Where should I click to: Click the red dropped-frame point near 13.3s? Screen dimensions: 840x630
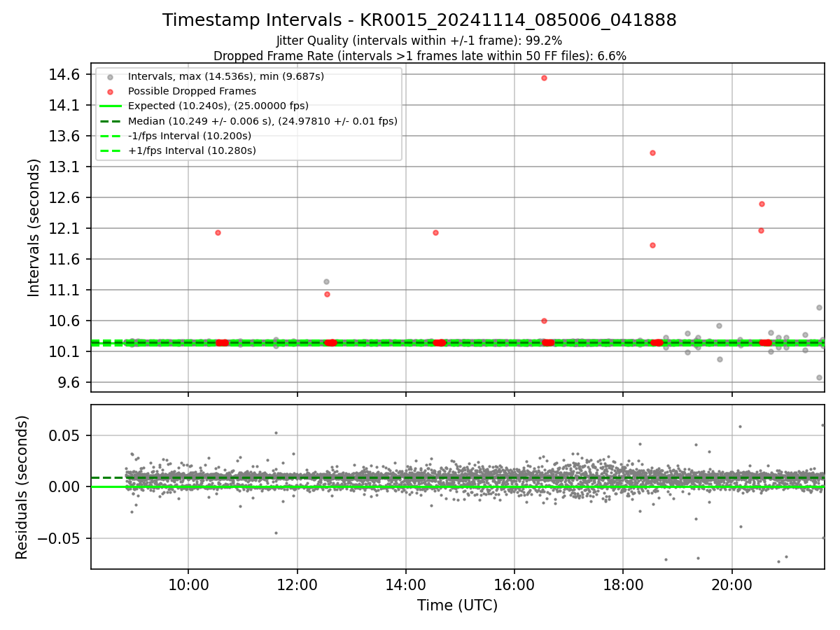652,153
